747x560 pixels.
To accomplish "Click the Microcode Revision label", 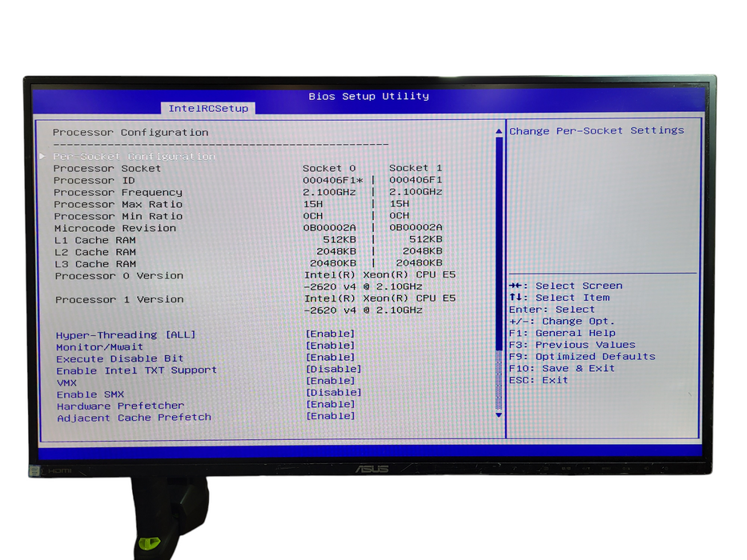I will [x=115, y=228].
